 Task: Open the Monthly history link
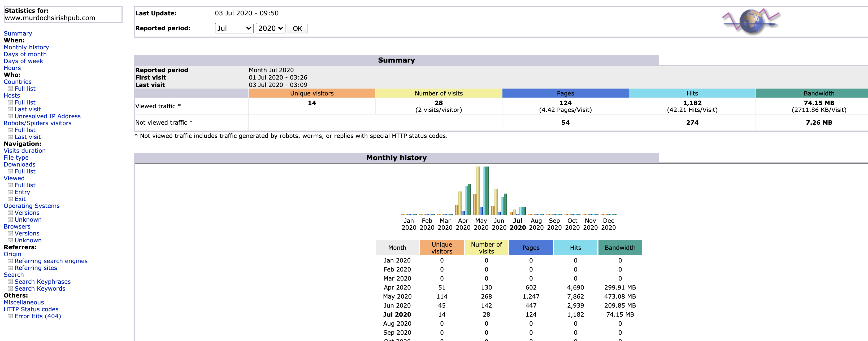pos(26,47)
